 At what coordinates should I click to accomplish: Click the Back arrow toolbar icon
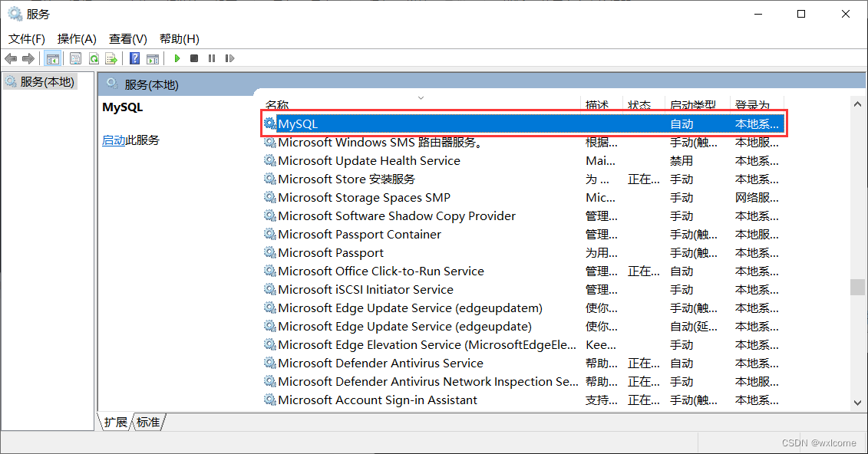pos(11,58)
